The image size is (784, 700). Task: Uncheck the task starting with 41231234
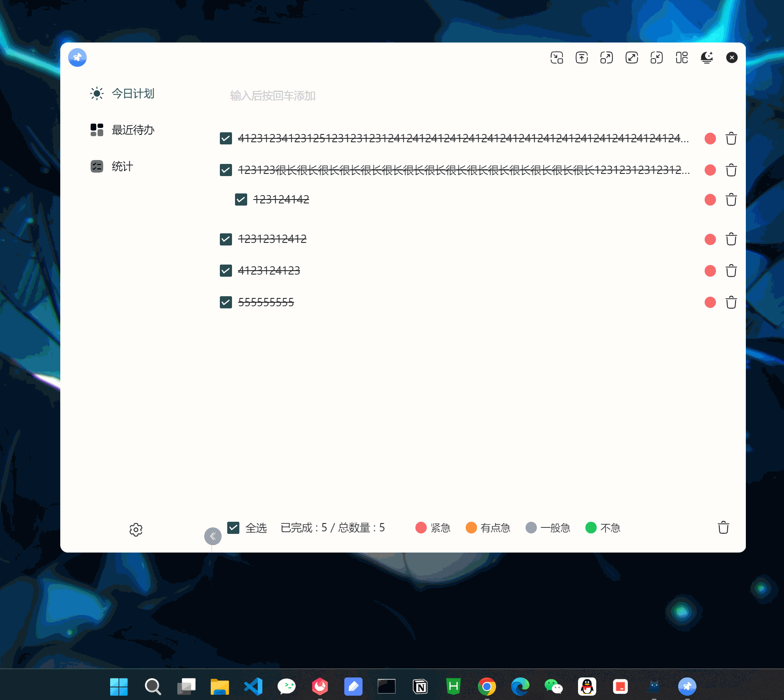tap(225, 138)
